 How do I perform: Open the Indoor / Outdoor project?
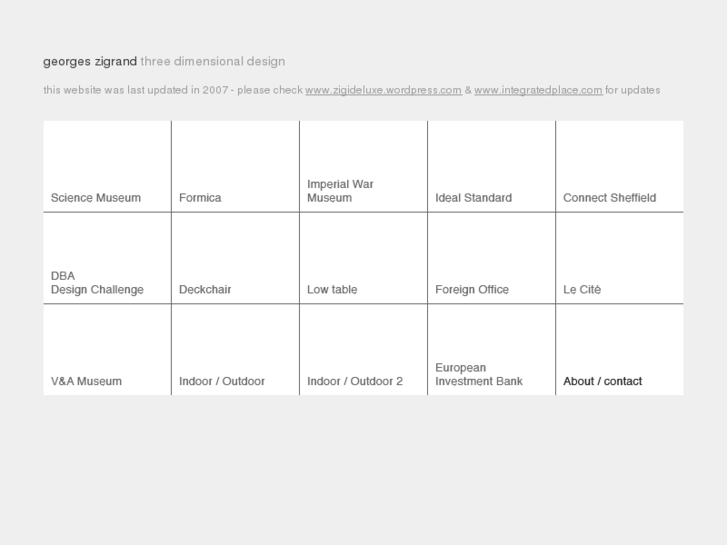tap(222, 381)
